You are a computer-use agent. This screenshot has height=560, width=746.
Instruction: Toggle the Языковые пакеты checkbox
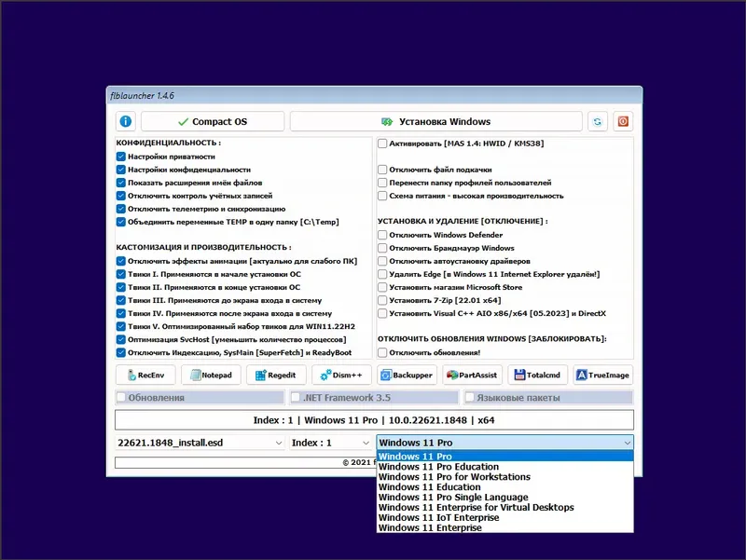(470, 397)
